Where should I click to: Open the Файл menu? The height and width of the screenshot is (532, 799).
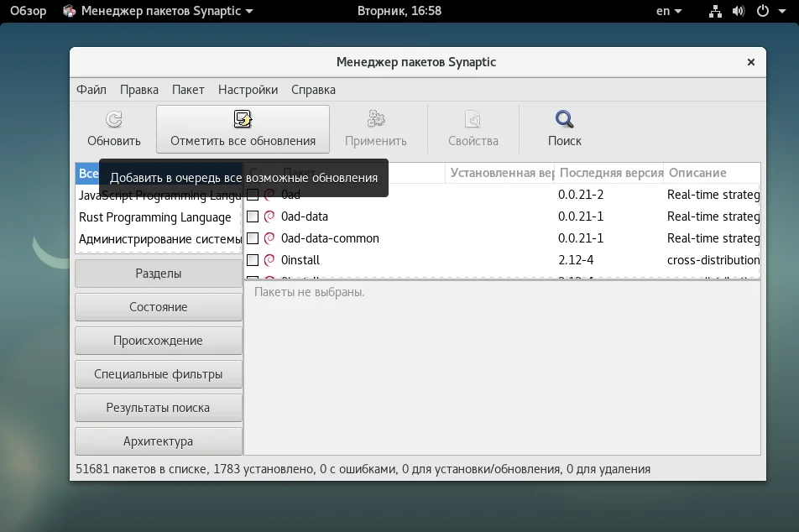[x=91, y=90]
